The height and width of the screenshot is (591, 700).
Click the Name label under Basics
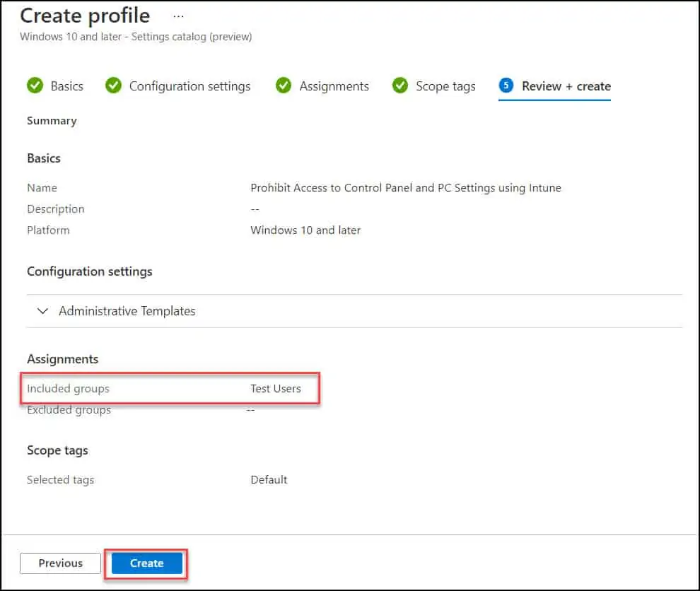point(42,188)
